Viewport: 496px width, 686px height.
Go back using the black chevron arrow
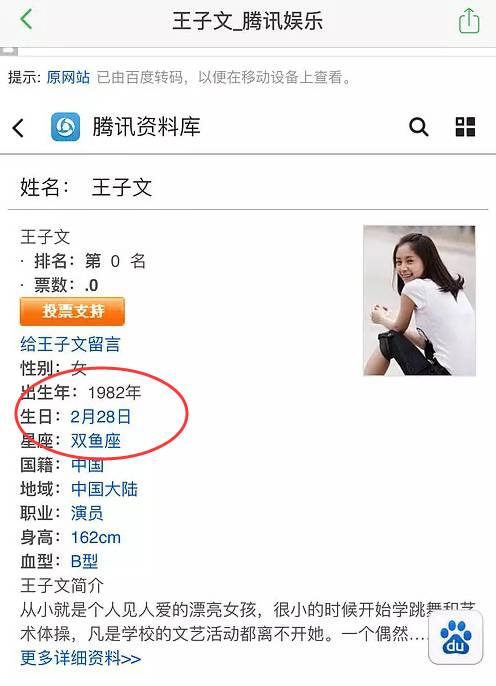point(18,128)
